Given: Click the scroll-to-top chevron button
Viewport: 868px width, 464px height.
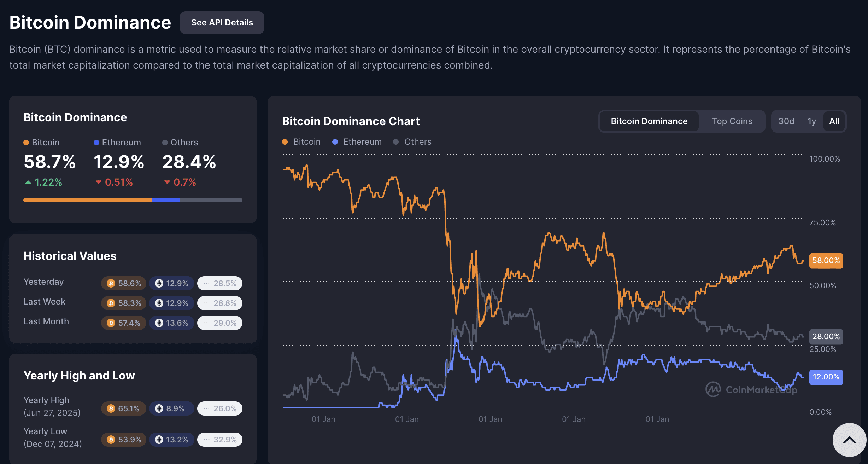Looking at the screenshot, I should click(x=849, y=440).
